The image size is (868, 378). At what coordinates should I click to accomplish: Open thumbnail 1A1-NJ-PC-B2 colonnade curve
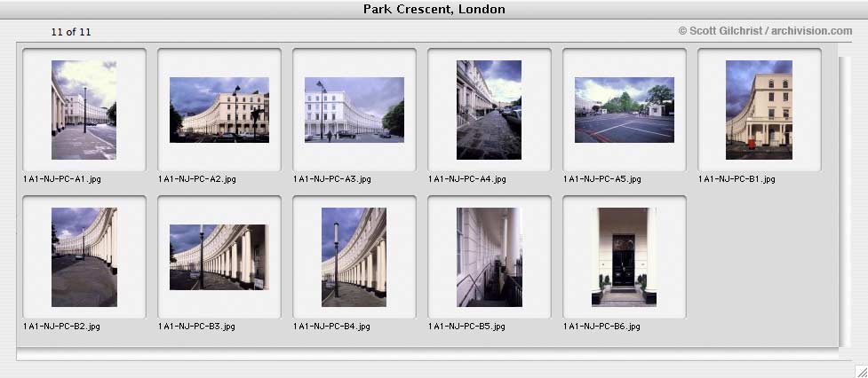click(x=84, y=257)
